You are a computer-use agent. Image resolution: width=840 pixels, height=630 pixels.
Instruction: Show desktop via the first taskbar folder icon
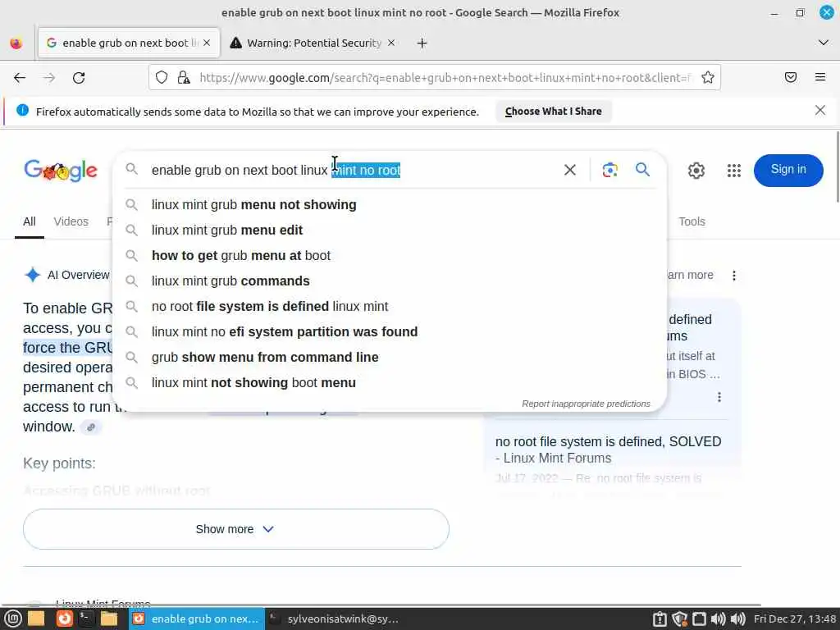(36, 619)
